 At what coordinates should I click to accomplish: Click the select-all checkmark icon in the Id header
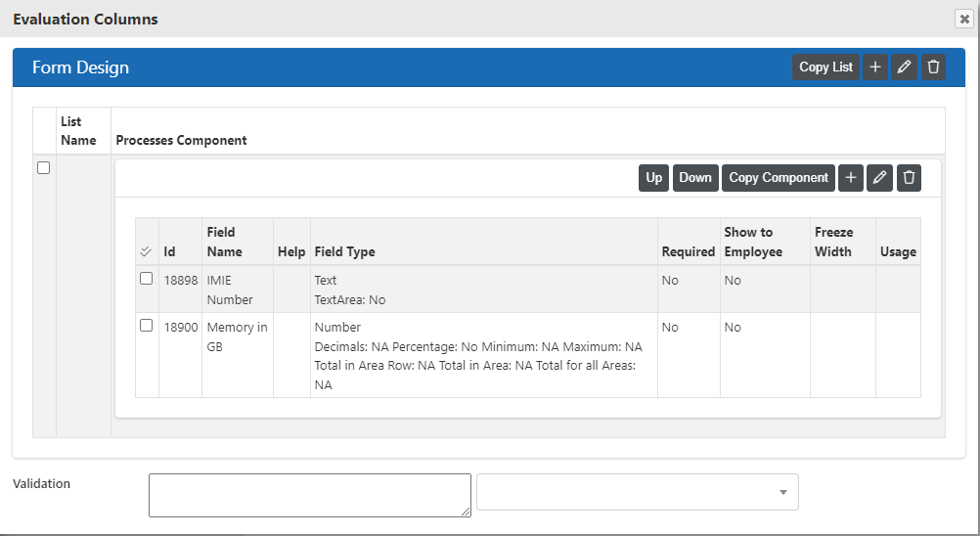tap(146, 251)
